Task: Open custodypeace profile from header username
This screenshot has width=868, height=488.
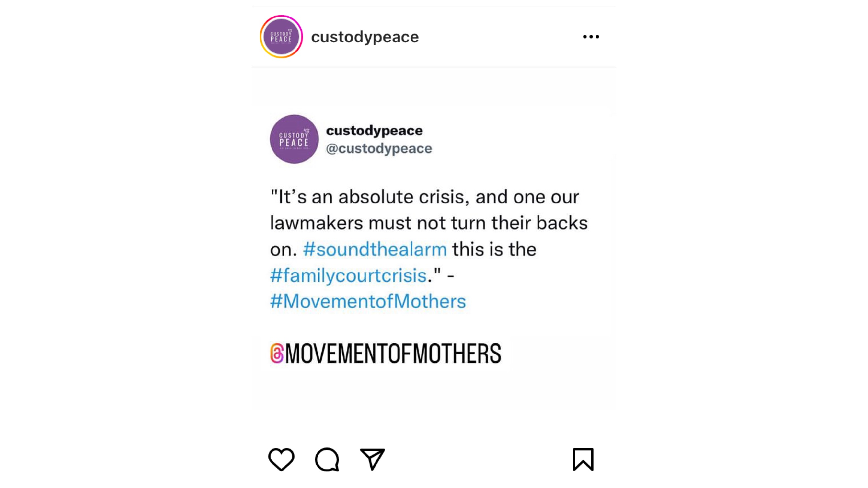Action: click(365, 37)
